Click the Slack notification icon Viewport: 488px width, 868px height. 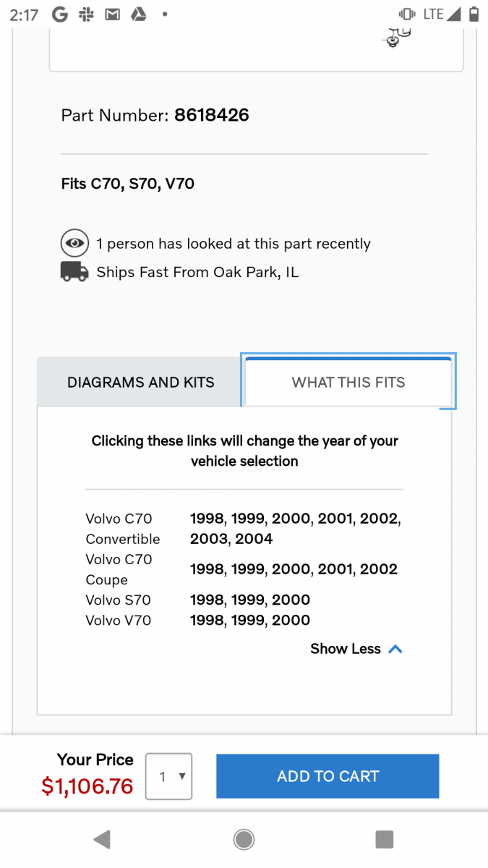pos(85,13)
